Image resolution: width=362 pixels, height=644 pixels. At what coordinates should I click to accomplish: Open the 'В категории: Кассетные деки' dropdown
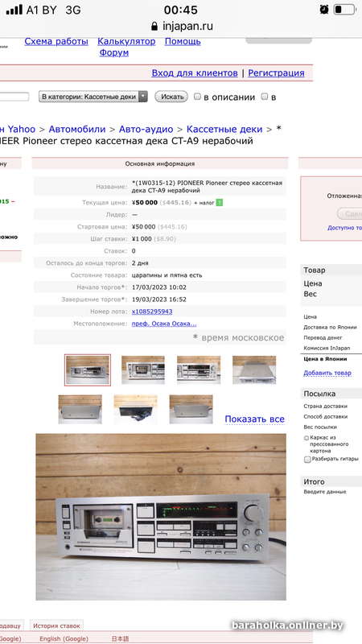pos(93,97)
